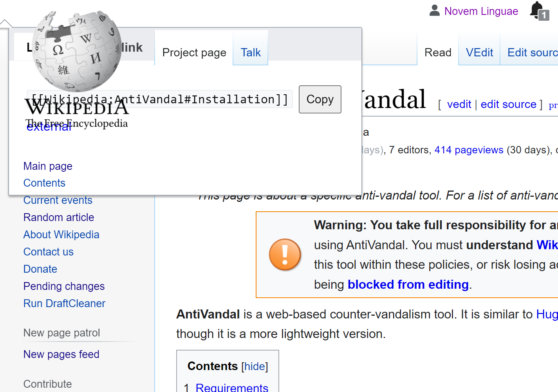Screen dimensions: 558x392
Task: Open the 414 pageviews link
Action: pyautogui.click(x=469, y=150)
